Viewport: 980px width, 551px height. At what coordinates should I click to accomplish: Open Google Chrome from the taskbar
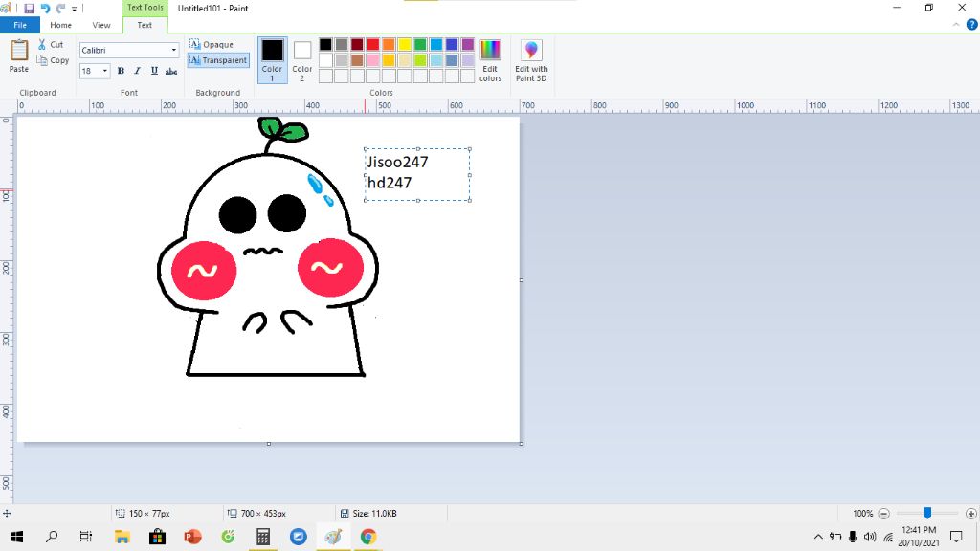pyautogui.click(x=368, y=537)
